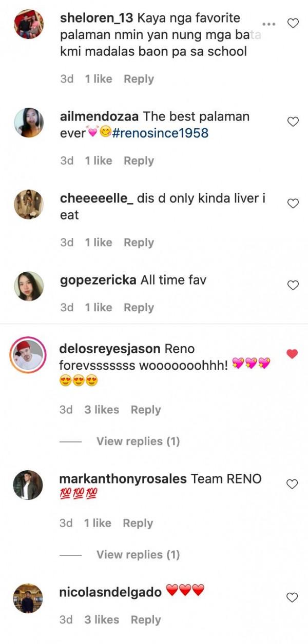Like gopezericka's All time fav comment
308x644 pixels.
coord(293,286)
